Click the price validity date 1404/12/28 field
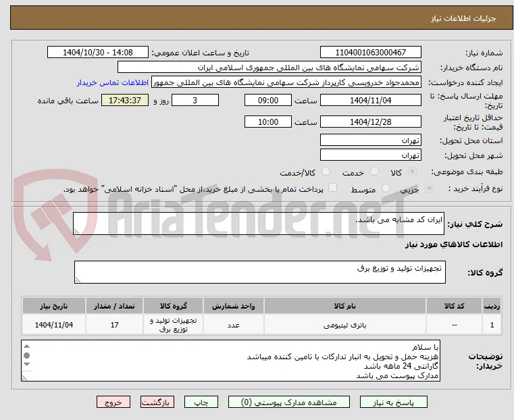The width and height of the screenshot is (514, 420). pyautogui.click(x=370, y=122)
